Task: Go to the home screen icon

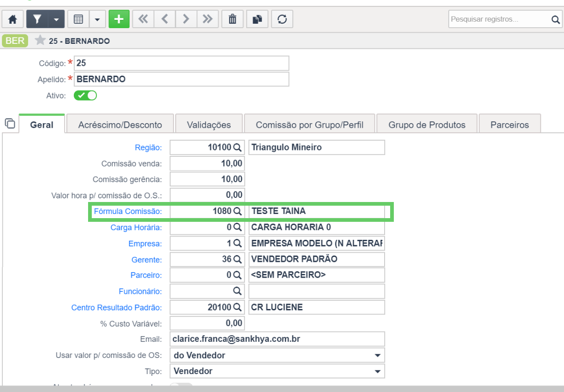Action: 13,19
